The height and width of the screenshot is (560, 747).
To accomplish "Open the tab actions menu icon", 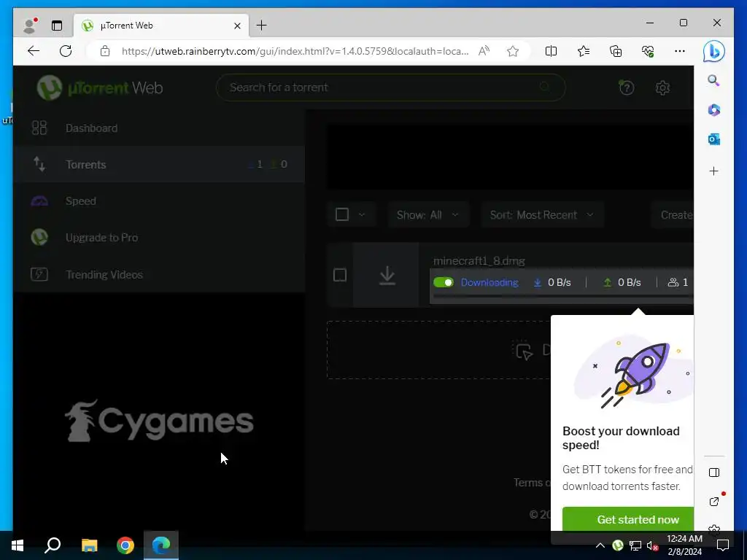I will 57,26.
